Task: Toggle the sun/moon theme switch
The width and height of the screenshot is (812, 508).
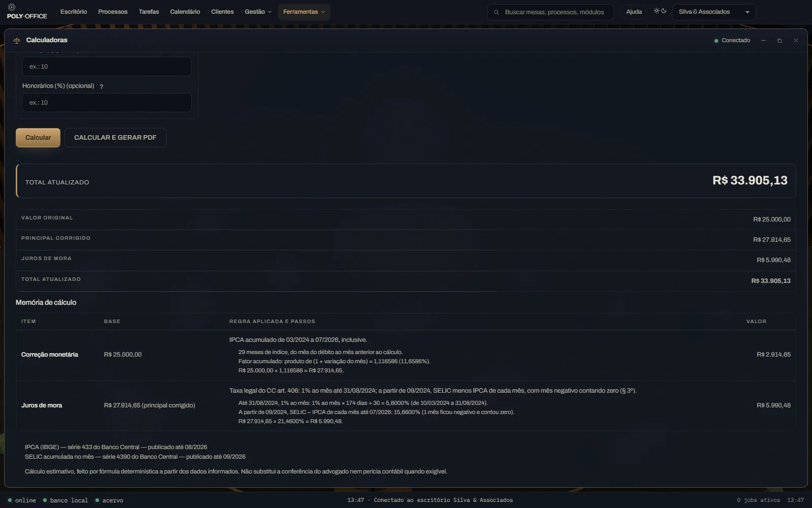Action: pos(660,11)
